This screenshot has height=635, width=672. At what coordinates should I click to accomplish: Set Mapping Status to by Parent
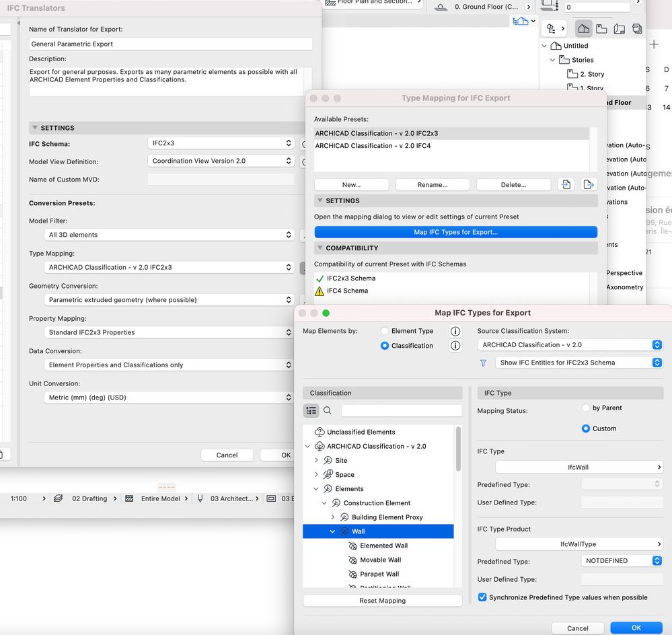click(x=585, y=408)
